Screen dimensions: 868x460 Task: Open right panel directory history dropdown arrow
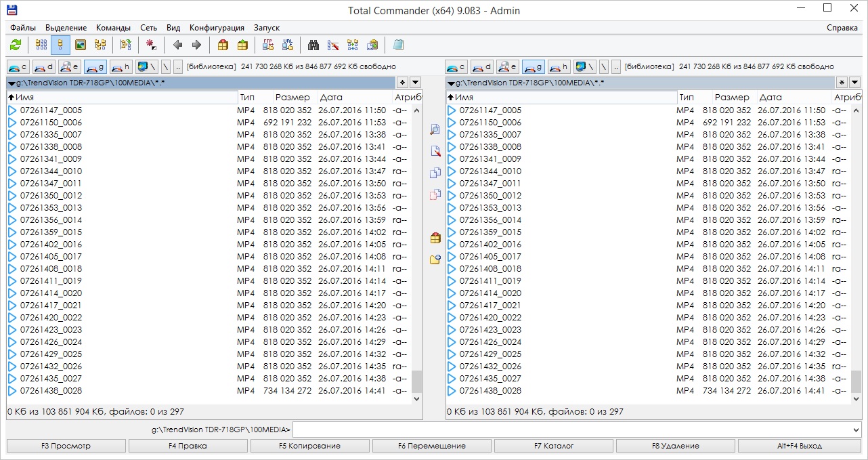coord(854,83)
